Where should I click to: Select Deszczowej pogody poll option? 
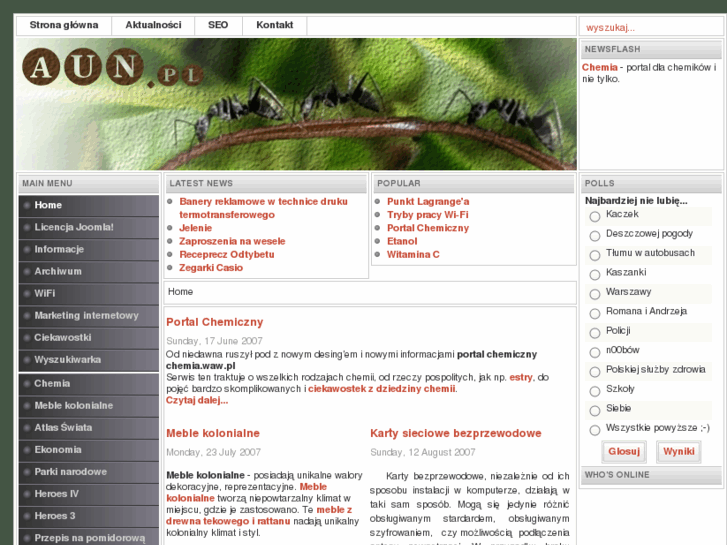pyautogui.click(x=595, y=236)
